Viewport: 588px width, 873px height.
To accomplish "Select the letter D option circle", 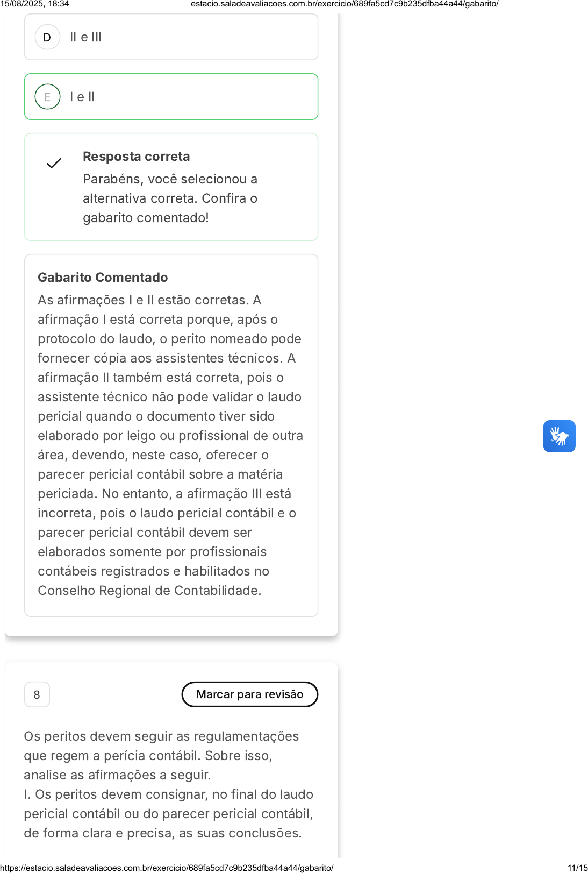I will coord(47,37).
